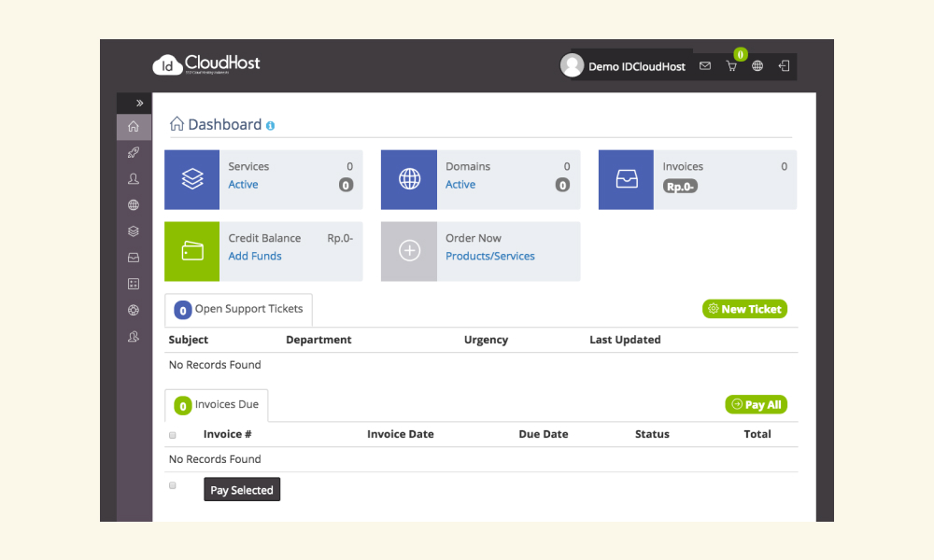Click the New Ticket button
This screenshot has height=560, width=934.
744,309
